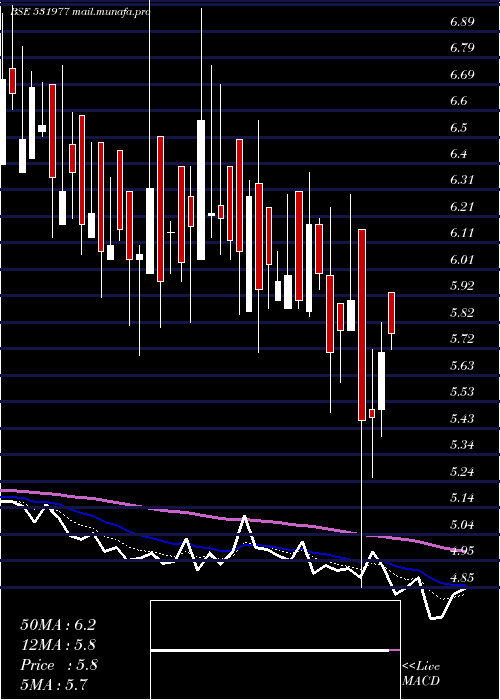The width and height of the screenshot is (500, 700).
Task: Click the 5.82 price axis label
Action: (462, 312)
